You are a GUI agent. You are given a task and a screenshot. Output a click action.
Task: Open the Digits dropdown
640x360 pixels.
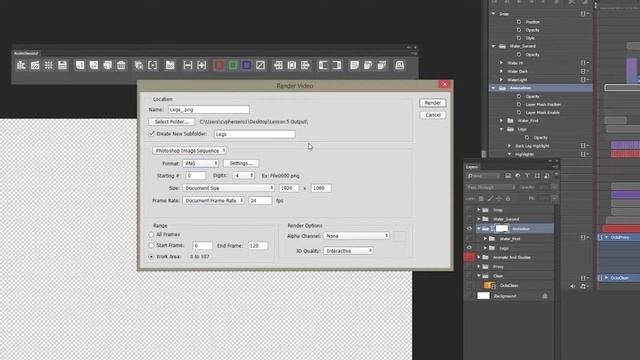(x=243, y=176)
